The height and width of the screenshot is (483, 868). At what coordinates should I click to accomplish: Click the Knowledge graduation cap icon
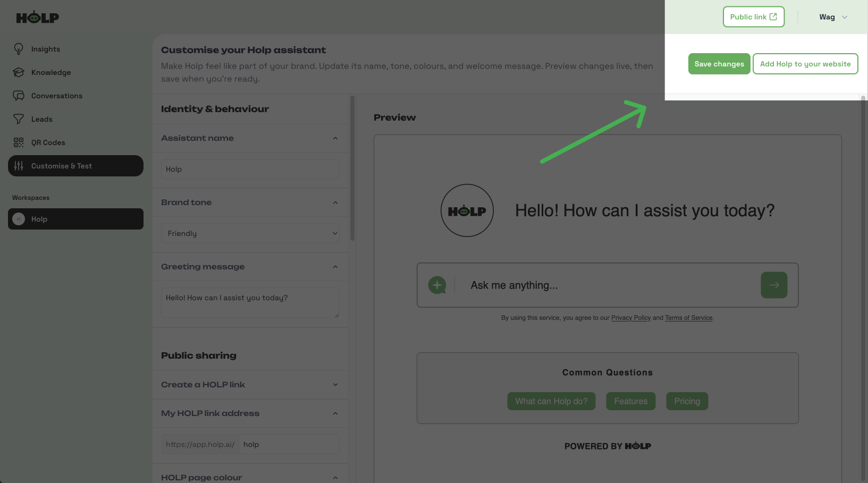[x=19, y=72]
